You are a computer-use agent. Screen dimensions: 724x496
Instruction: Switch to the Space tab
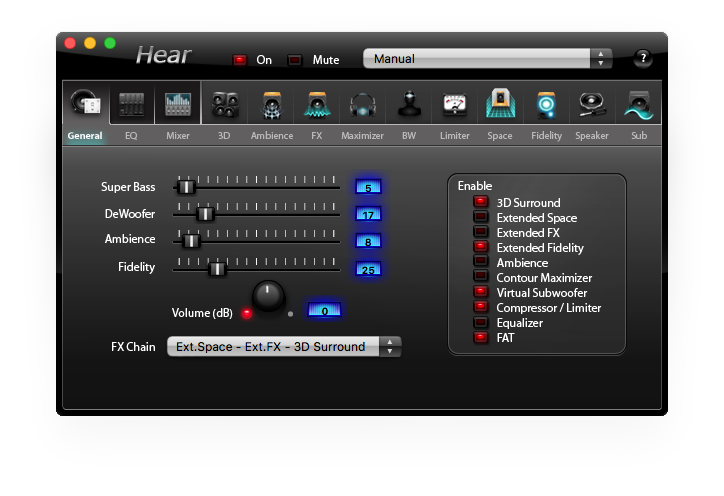coord(500,135)
